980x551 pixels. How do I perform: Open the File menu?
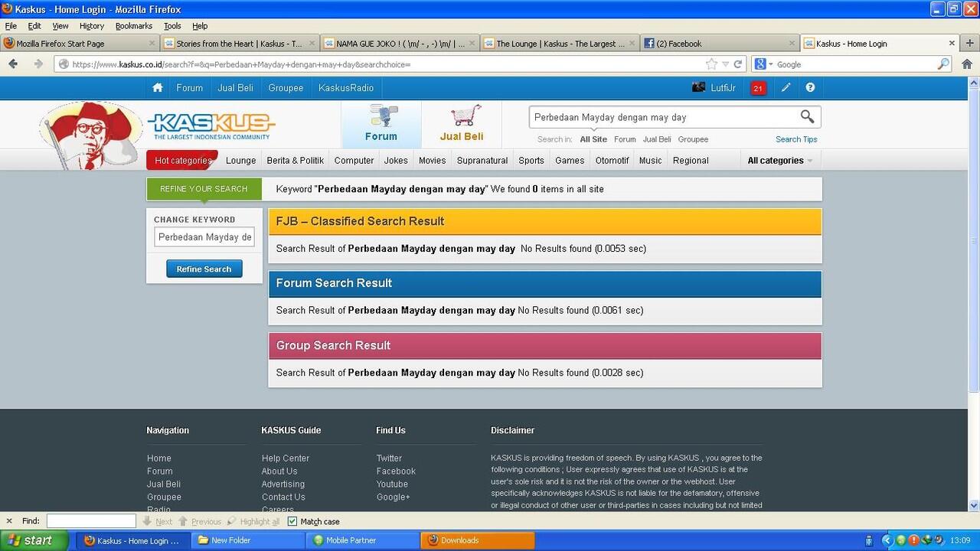(x=11, y=25)
